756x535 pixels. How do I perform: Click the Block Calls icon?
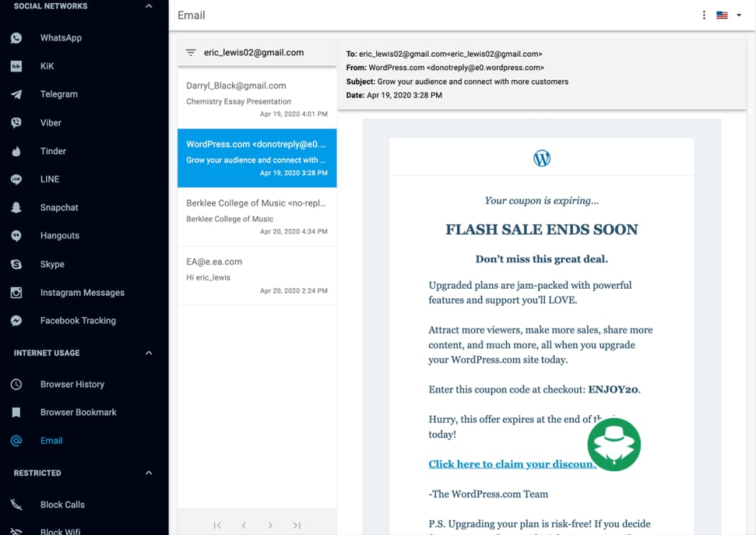pyautogui.click(x=16, y=504)
